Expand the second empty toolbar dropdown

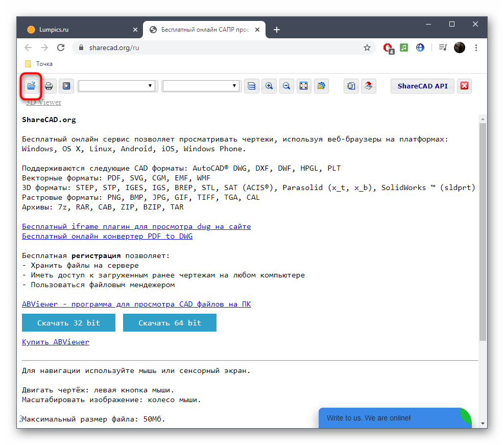(201, 86)
